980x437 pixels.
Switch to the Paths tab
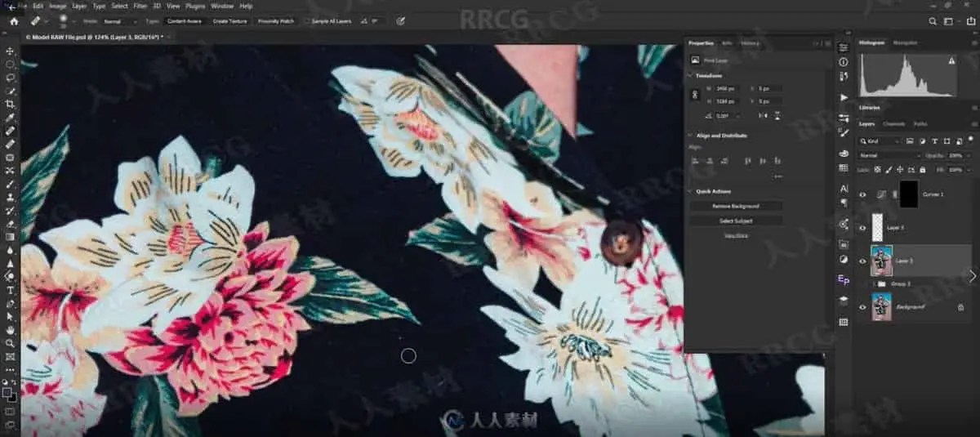click(x=920, y=124)
